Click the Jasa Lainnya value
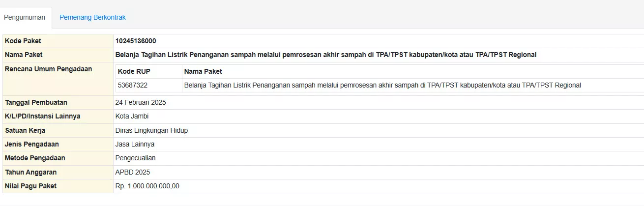644x206 pixels. click(x=135, y=144)
